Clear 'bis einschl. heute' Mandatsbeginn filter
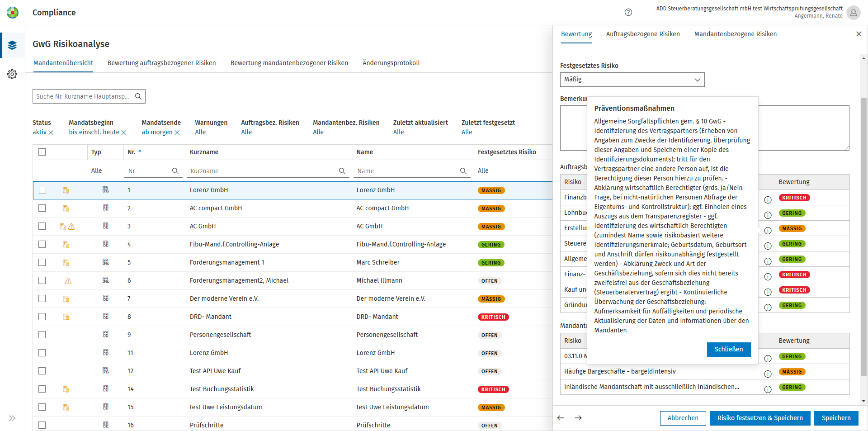Viewport: 868px width, 431px height. point(124,133)
